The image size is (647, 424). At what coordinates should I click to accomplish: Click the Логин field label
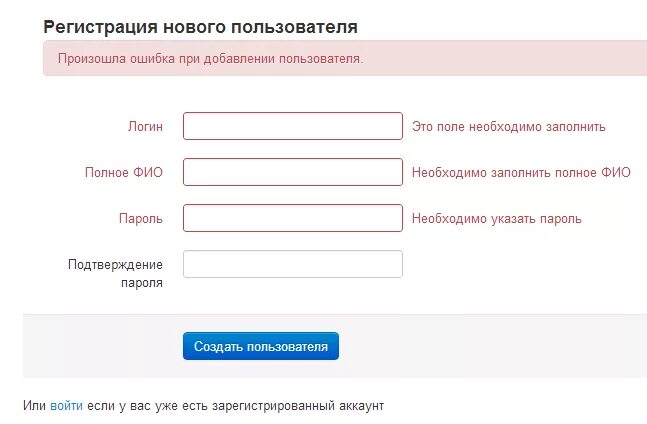(145, 126)
